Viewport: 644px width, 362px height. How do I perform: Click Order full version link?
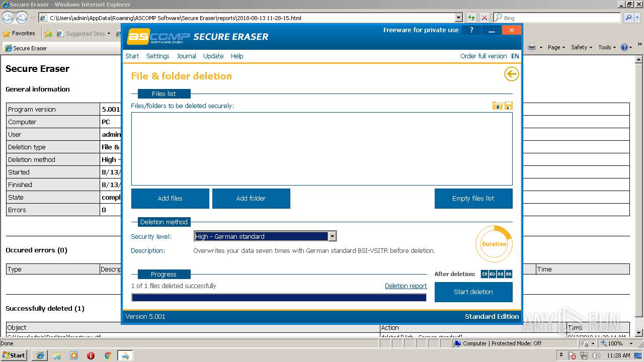pos(484,56)
